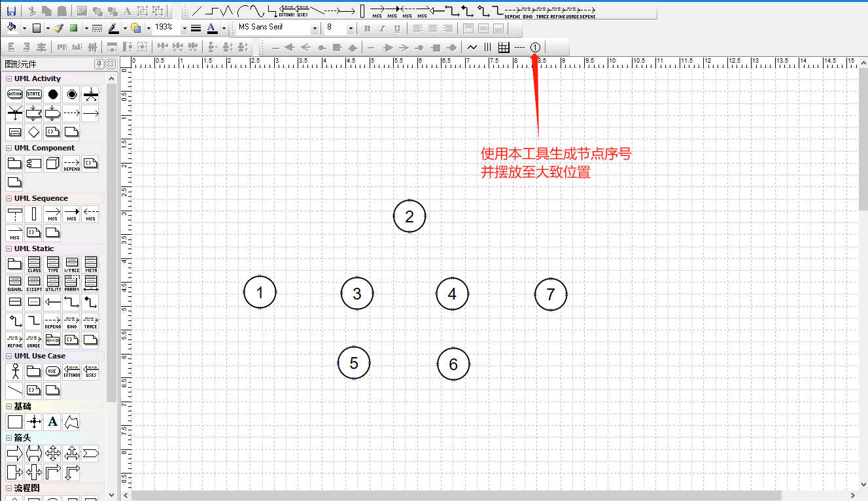Screen dimensions: 868x501
Task: Select the DEPEND connector in UML Component
Action: (x=71, y=163)
